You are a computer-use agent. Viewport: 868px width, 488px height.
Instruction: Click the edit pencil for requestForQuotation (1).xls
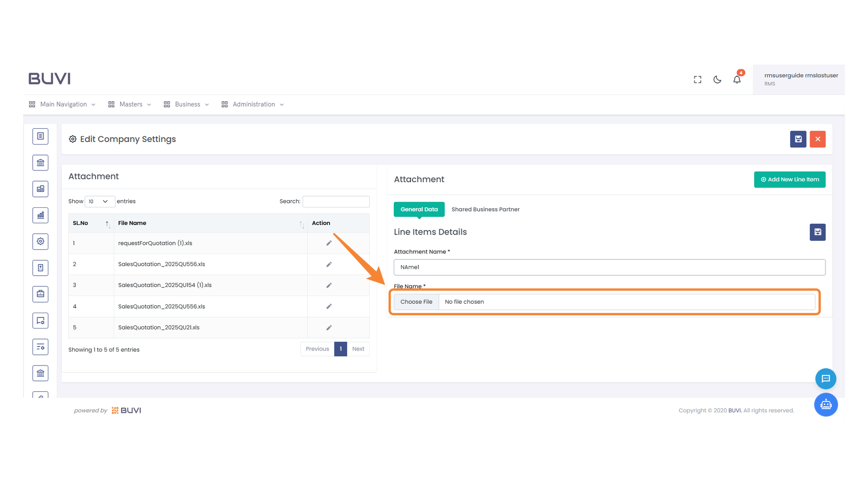pyautogui.click(x=329, y=243)
